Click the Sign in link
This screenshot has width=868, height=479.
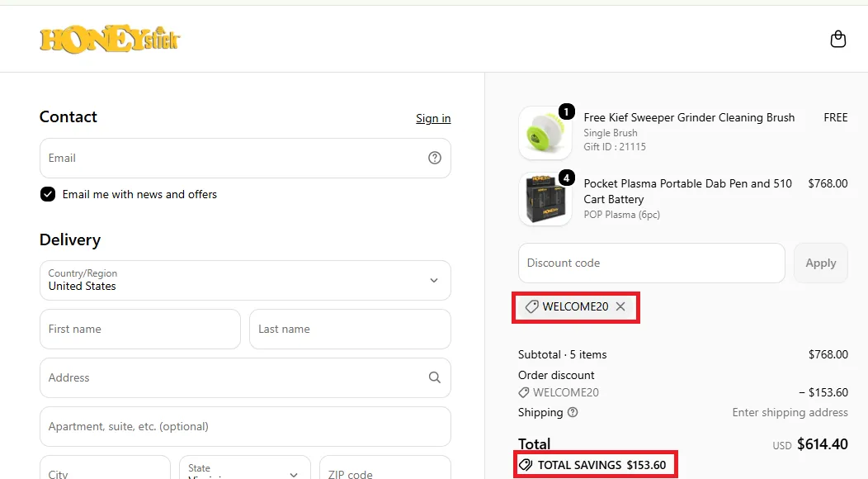click(433, 118)
